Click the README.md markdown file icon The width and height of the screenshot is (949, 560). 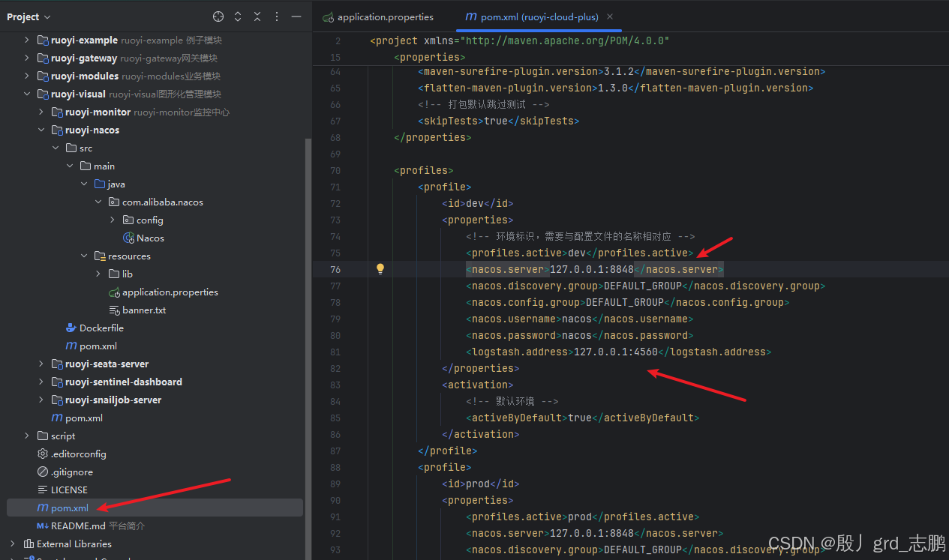pyautogui.click(x=43, y=526)
